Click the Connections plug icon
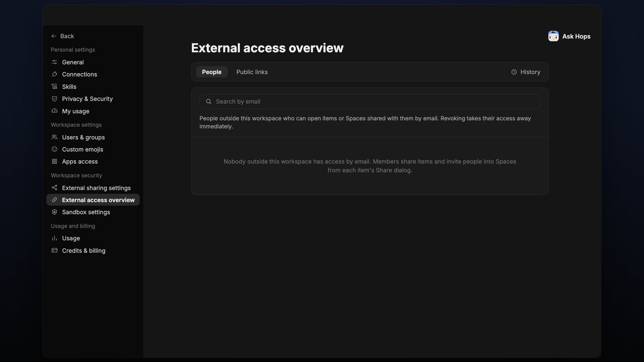Viewport: 644px width, 362px height. click(x=54, y=74)
